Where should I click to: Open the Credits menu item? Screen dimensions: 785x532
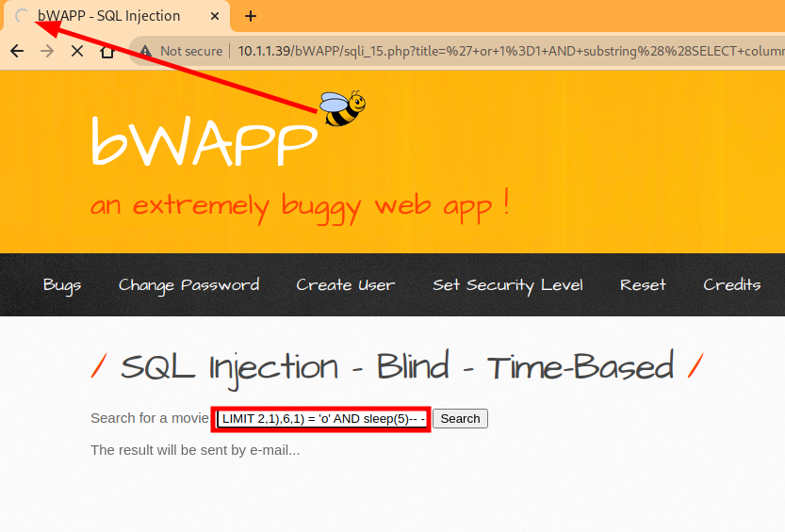[732, 284]
